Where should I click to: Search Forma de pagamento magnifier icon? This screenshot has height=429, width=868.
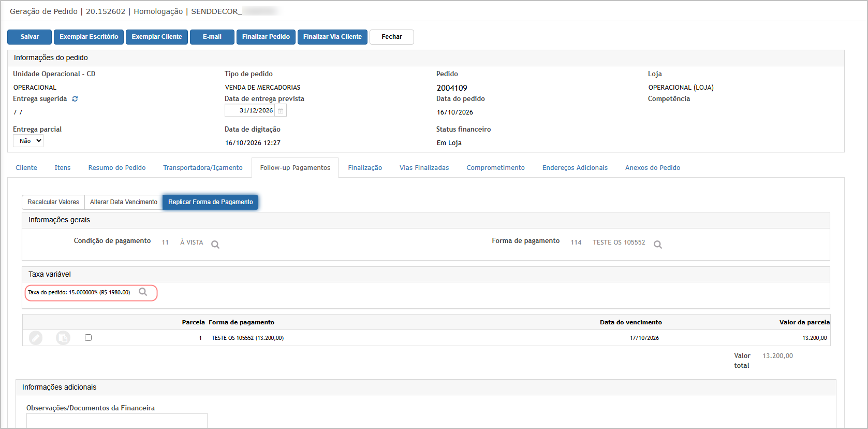point(658,245)
